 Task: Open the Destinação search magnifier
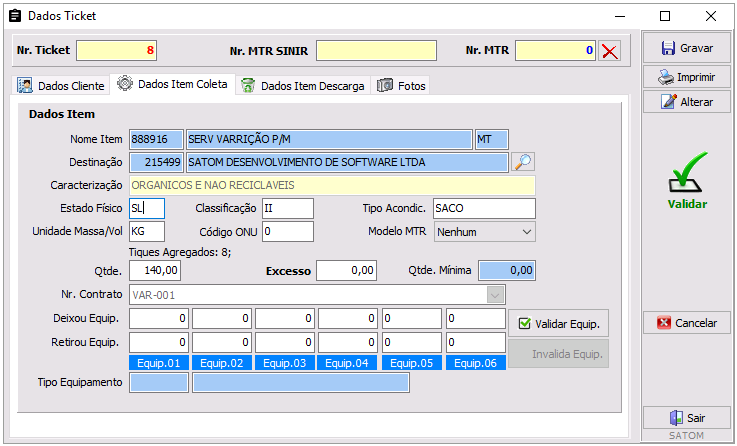pyautogui.click(x=523, y=162)
